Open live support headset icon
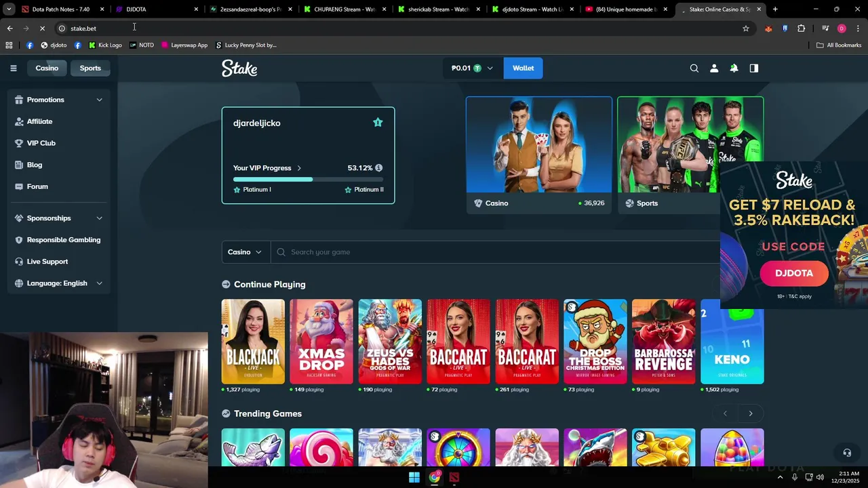Screen dimensions: 868x488 (x=847, y=453)
